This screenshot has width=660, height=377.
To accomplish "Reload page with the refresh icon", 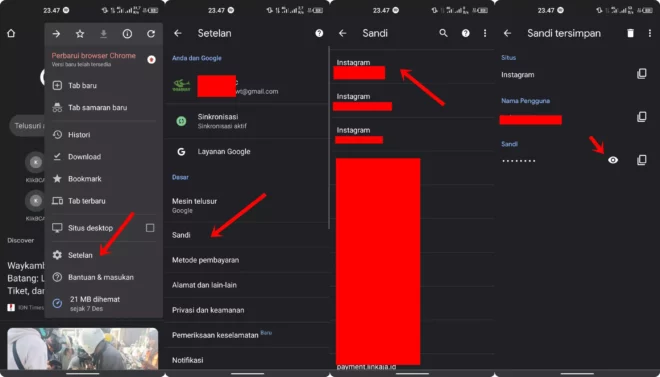I will (151, 34).
